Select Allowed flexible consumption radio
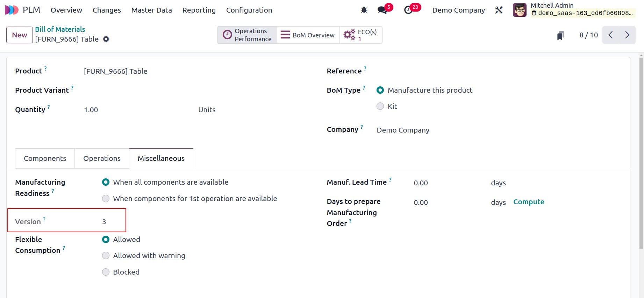The height and width of the screenshot is (298, 644). (106, 240)
